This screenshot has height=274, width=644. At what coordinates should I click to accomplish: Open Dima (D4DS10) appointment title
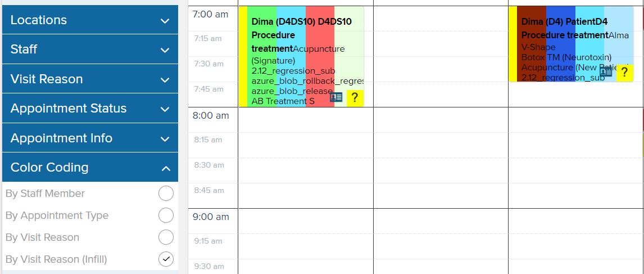click(301, 21)
